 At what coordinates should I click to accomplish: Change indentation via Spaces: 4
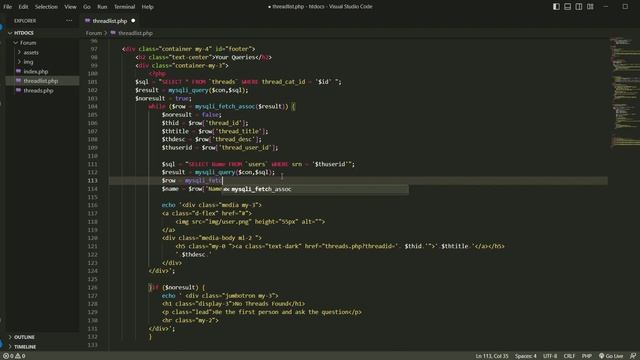pyautogui.click(x=526, y=356)
